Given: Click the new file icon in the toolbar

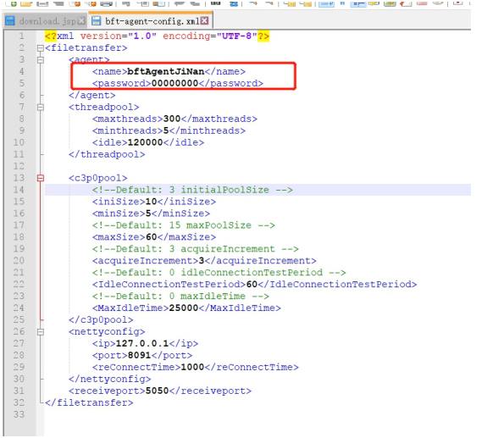Looking at the screenshot, I should pyautogui.click(x=12, y=3).
